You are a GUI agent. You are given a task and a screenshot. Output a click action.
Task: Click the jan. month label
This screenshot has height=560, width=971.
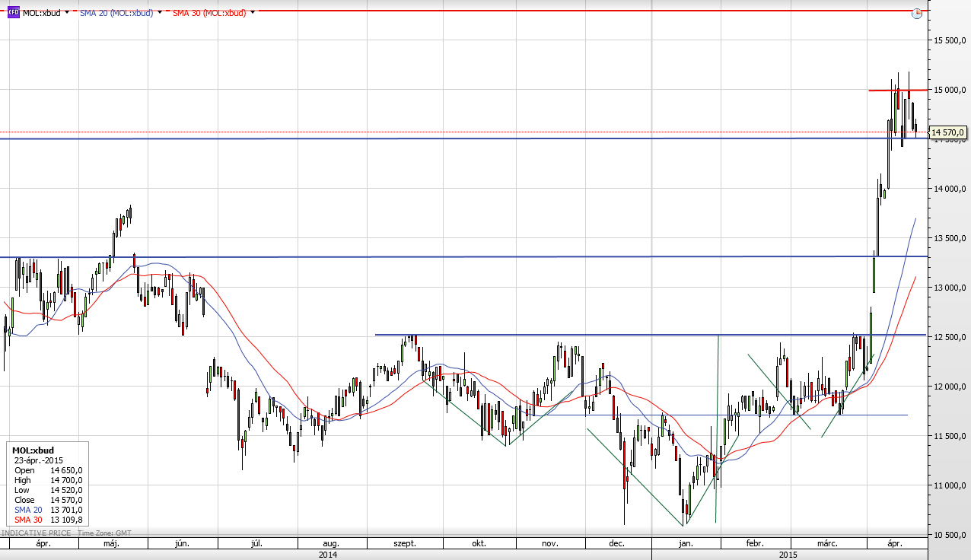[x=686, y=544]
